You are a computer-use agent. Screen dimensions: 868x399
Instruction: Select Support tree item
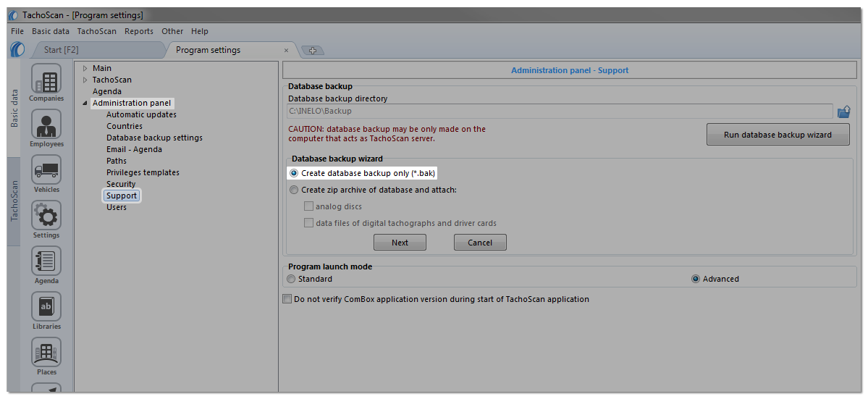click(x=122, y=196)
